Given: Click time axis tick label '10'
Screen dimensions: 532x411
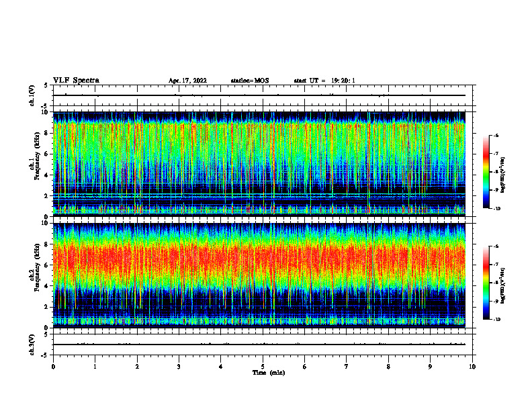Looking at the screenshot, I should pos(472,367).
